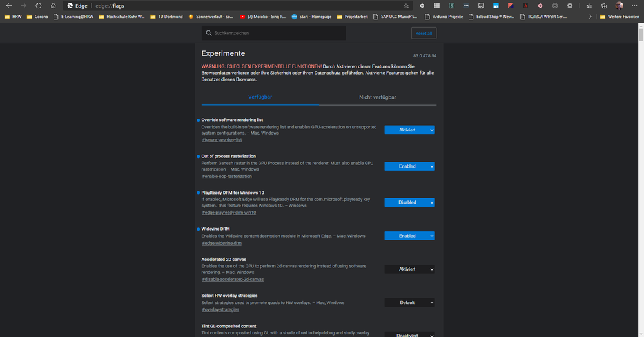Screen dimensions: 644x337
Task: Open the home page via the house icon
Action: [x=53, y=6]
